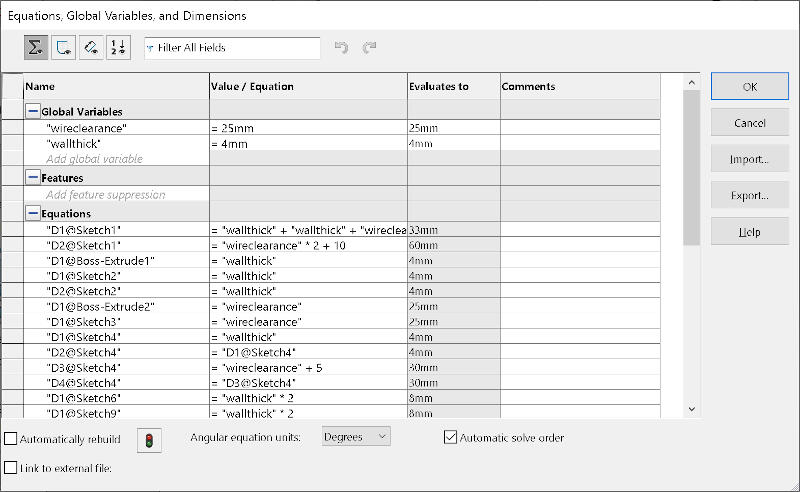Screen dimensions: 800x492
Task: Click the Export button
Action: [x=749, y=196]
